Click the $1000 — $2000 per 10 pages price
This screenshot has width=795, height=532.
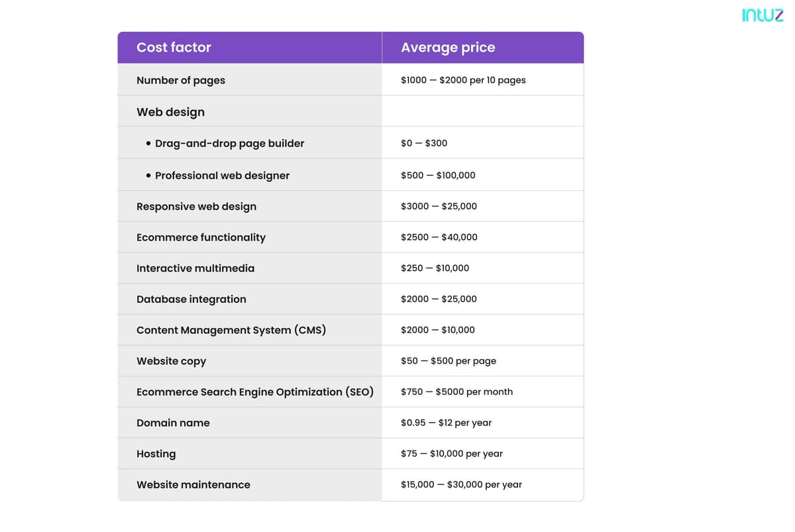[463, 80]
